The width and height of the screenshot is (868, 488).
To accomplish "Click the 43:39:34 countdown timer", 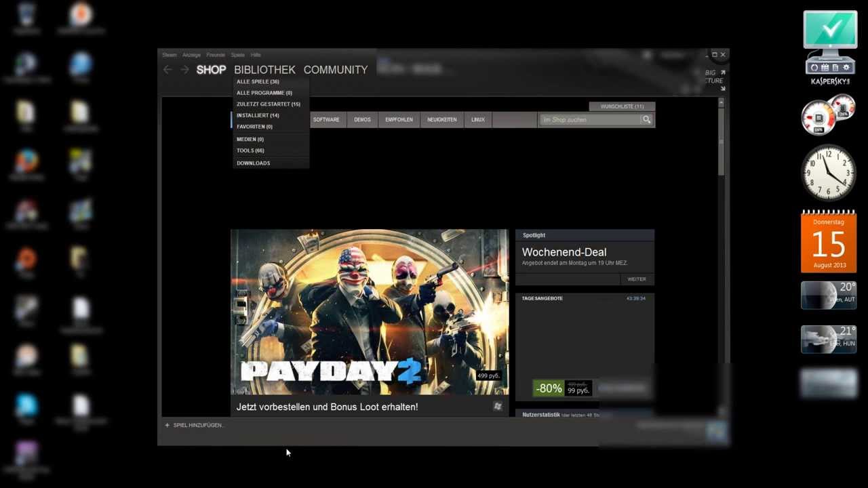I will [636, 298].
